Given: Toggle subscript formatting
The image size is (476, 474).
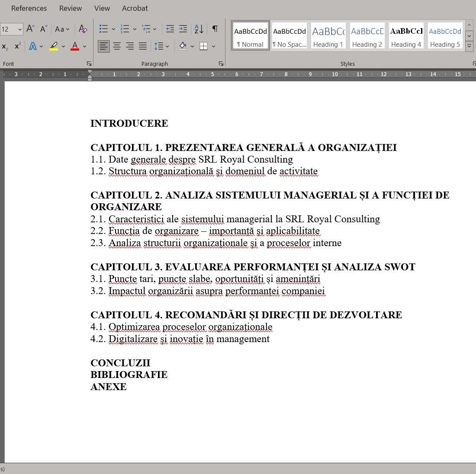Looking at the screenshot, I should pos(5,46).
